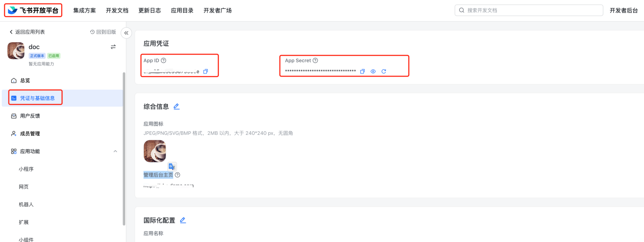Click the 凭证与基础信息 card icon
Screen dimensions: 644x242
tap(13, 98)
